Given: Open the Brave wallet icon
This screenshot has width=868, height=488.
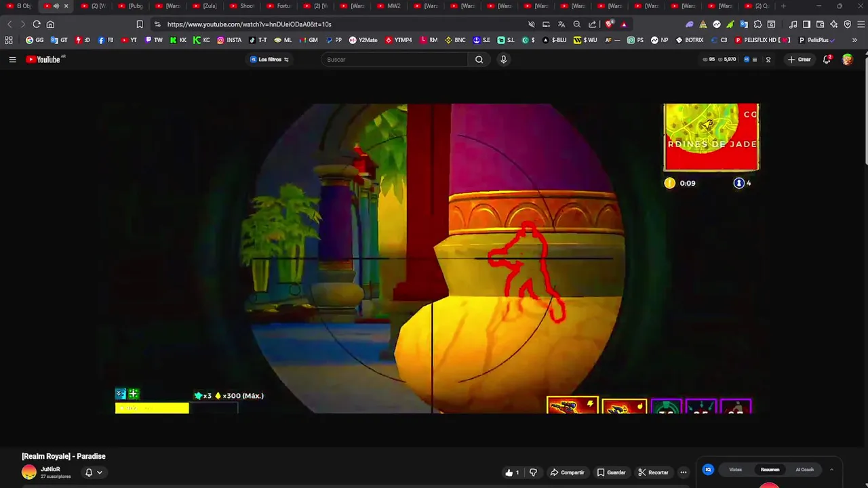Looking at the screenshot, I should 820,24.
